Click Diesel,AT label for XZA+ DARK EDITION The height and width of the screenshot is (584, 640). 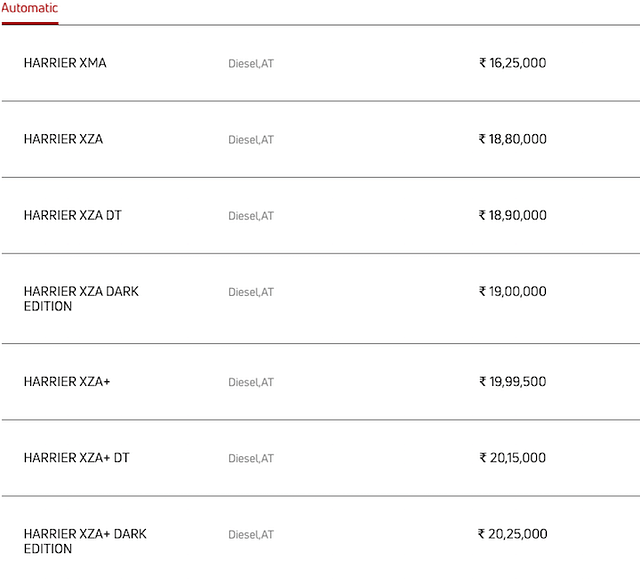coord(251,535)
